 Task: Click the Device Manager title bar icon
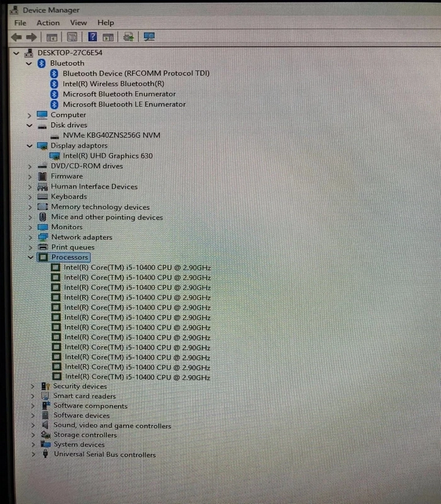pos(14,10)
